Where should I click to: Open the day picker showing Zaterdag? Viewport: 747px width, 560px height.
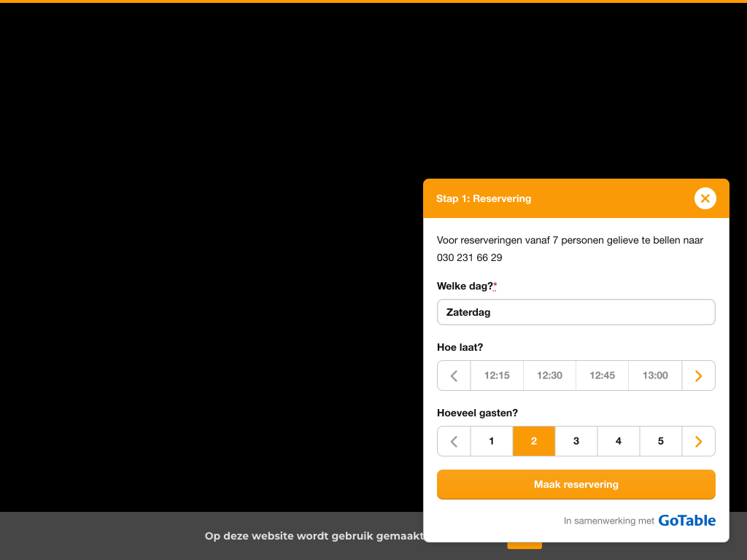[576, 312]
